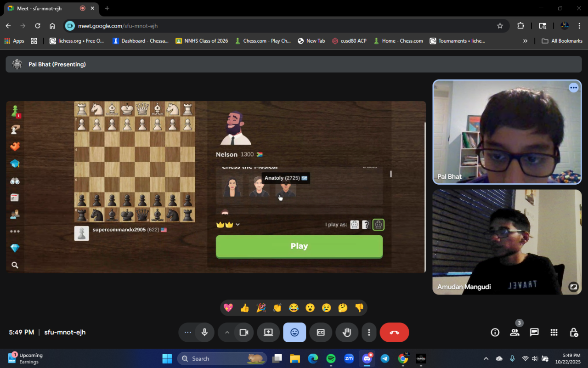Show hidden bookmarks with the double chevron
Image resolution: width=588 pixels, height=368 pixels.
525,41
